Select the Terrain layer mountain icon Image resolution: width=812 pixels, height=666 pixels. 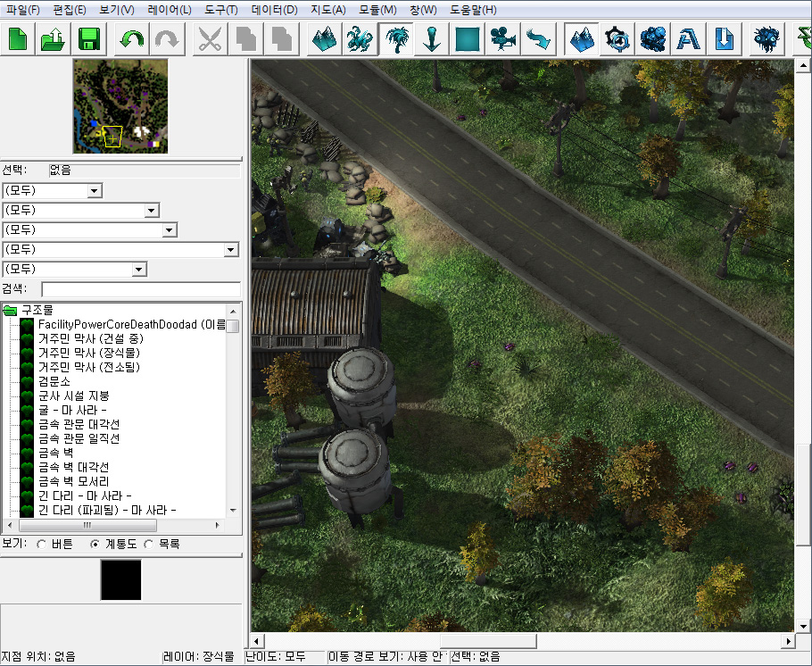point(324,39)
